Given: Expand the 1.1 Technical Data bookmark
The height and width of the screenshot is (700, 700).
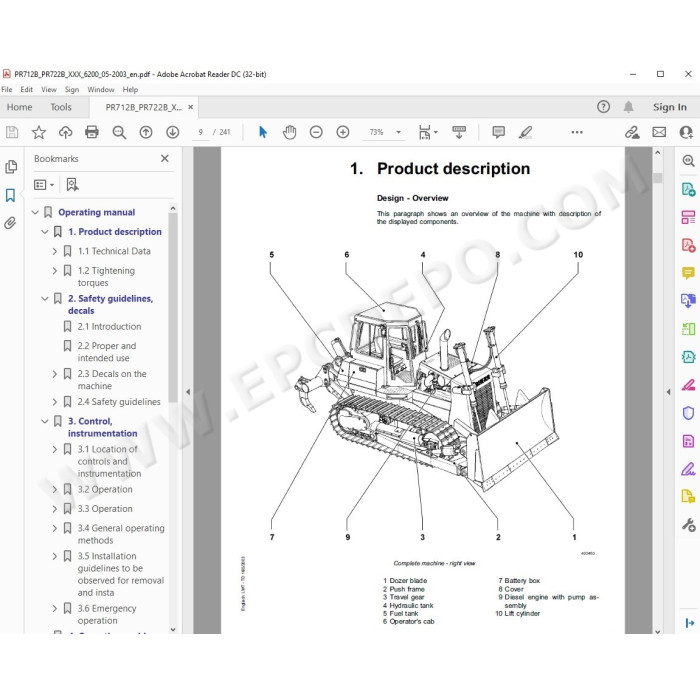Looking at the screenshot, I should (54, 251).
